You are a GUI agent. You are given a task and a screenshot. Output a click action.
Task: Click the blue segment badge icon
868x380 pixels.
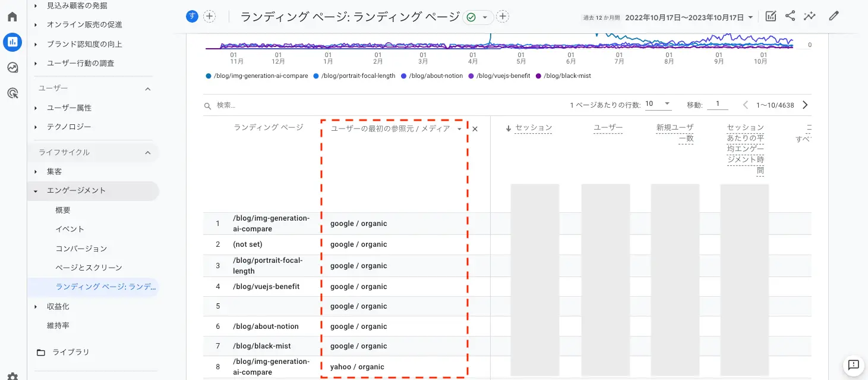coord(192,17)
